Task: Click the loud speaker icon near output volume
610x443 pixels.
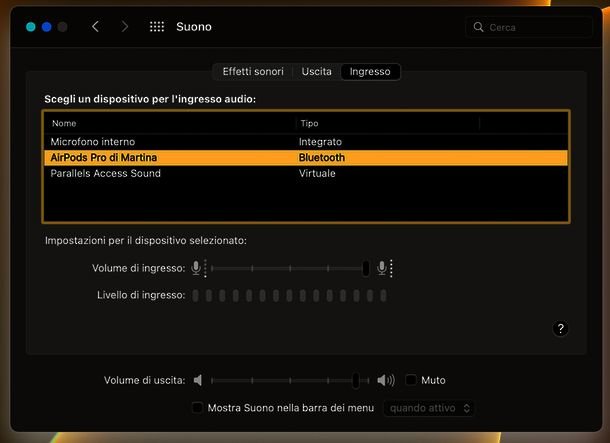Action: pyautogui.click(x=386, y=380)
